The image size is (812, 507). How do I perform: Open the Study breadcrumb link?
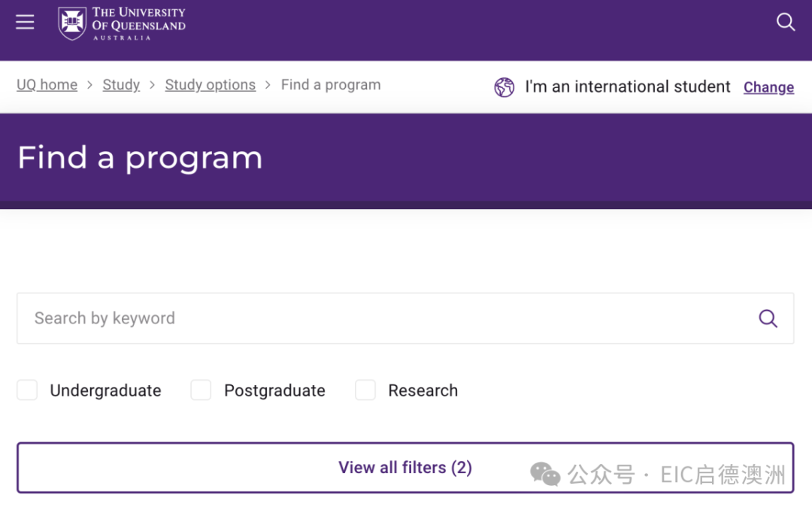[x=121, y=84]
